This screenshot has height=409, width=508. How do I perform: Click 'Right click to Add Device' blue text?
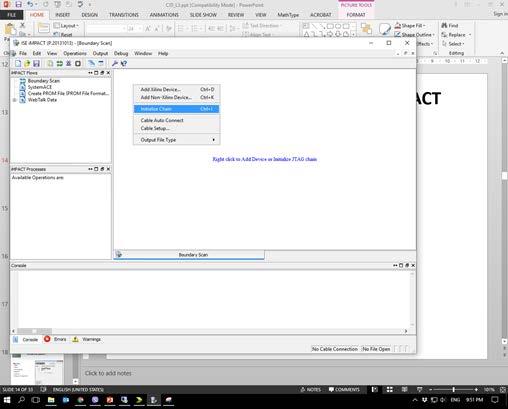click(x=265, y=159)
